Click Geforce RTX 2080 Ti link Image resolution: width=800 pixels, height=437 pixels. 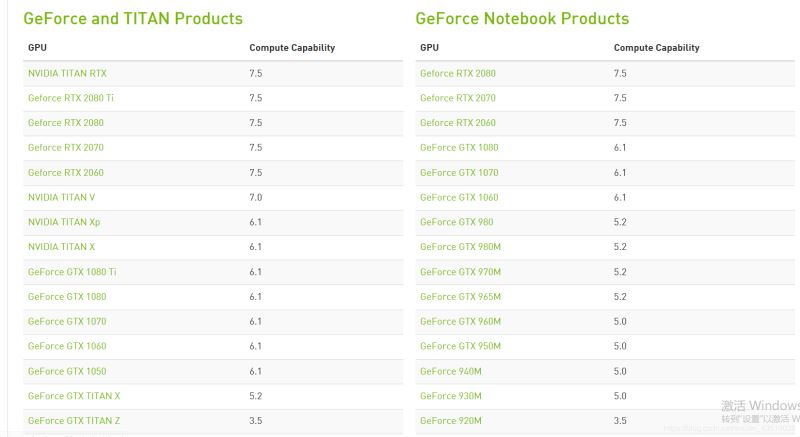pyautogui.click(x=71, y=98)
